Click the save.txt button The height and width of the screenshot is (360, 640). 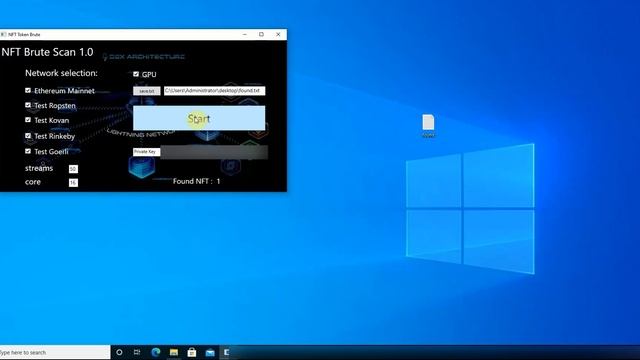tap(147, 91)
